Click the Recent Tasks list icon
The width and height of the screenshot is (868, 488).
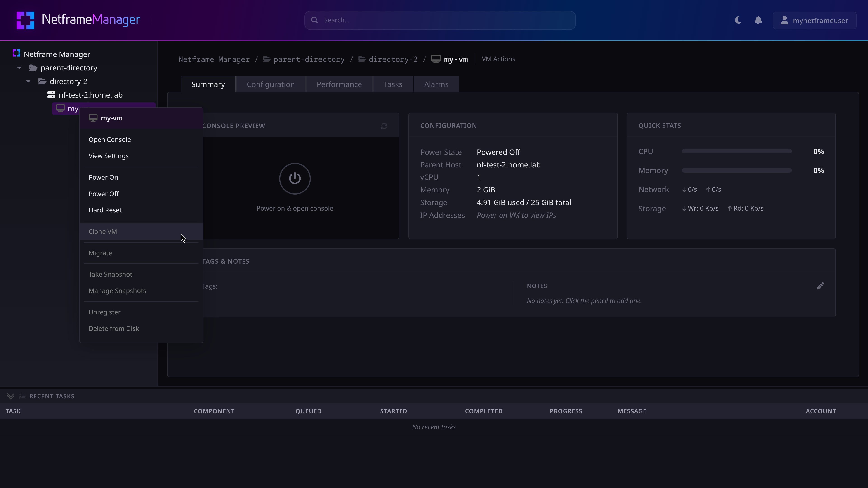click(22, 396)
